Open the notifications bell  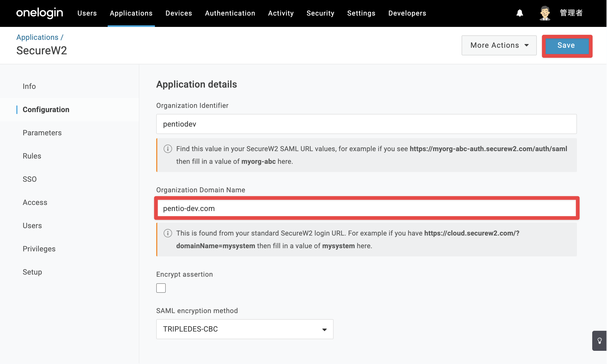pos(520,13)
